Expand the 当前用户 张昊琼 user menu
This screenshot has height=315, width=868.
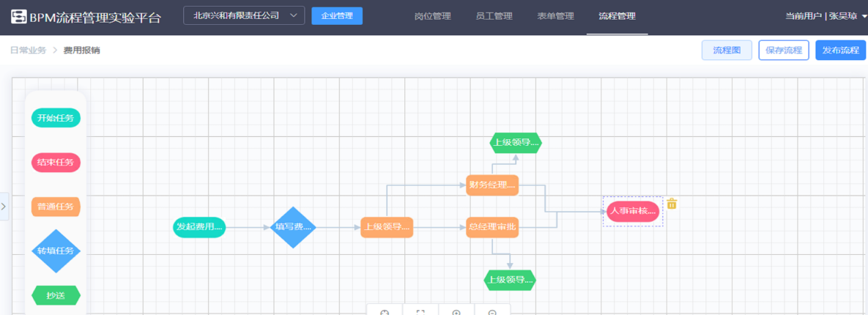pos(825,16)
